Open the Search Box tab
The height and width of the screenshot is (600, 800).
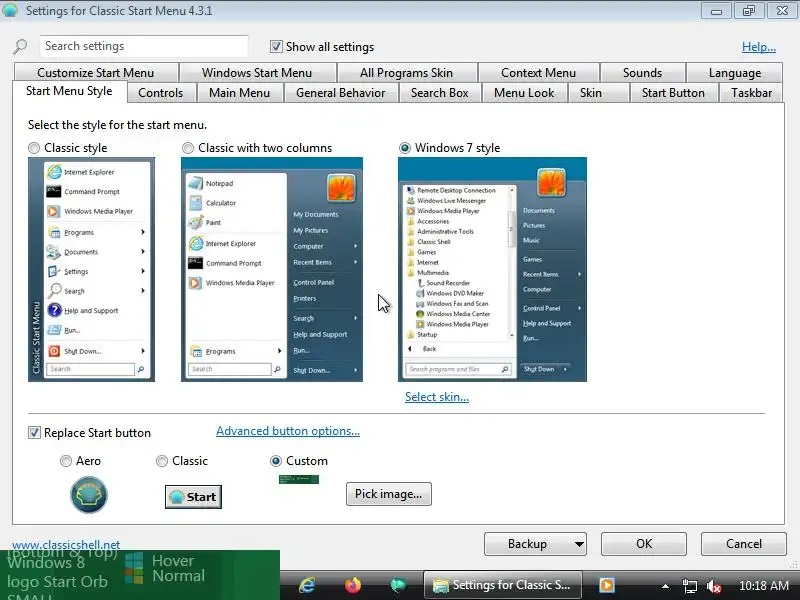click(x=440, y=93)
